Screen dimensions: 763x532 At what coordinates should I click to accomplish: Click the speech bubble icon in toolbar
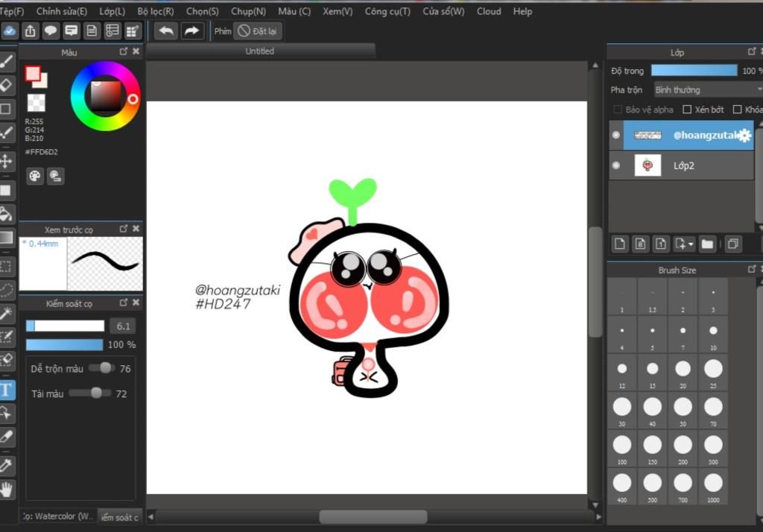51,31
